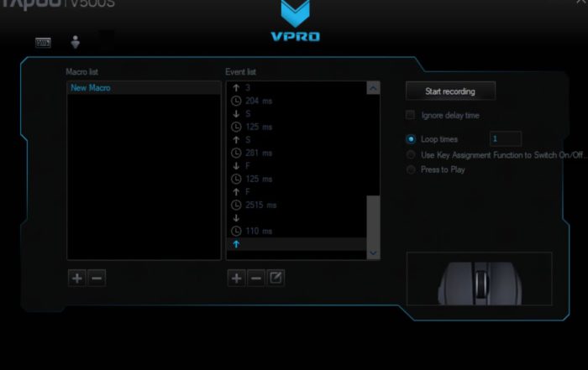Click the Start recording button

[450, 91]
